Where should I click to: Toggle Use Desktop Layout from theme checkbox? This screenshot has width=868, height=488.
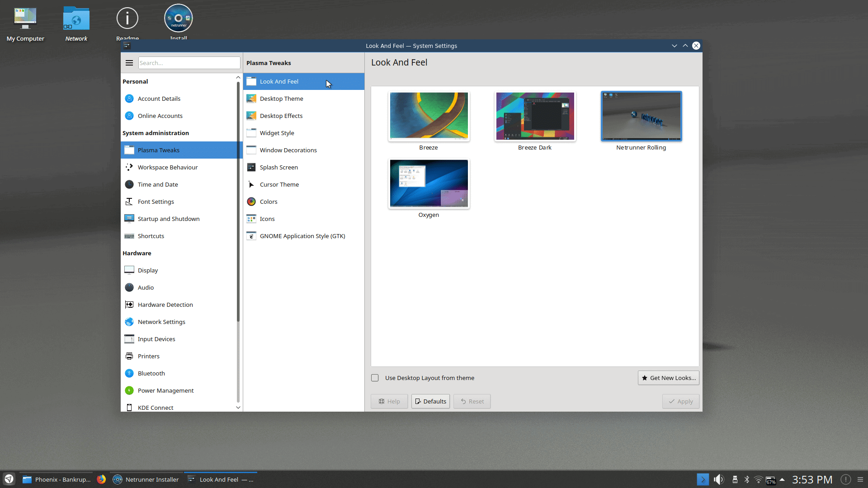click(x=375, y=378)
